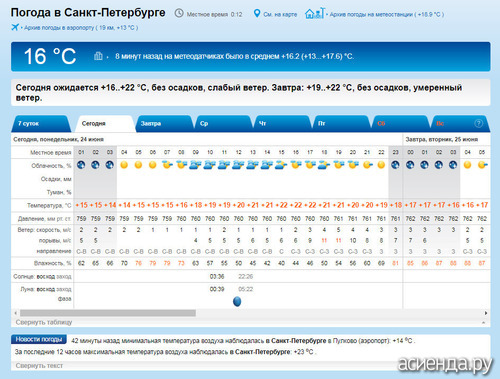Click «Сегодня, понедельник, 24 июня» date header
The image size is (500, 379).
coord(58,139)
